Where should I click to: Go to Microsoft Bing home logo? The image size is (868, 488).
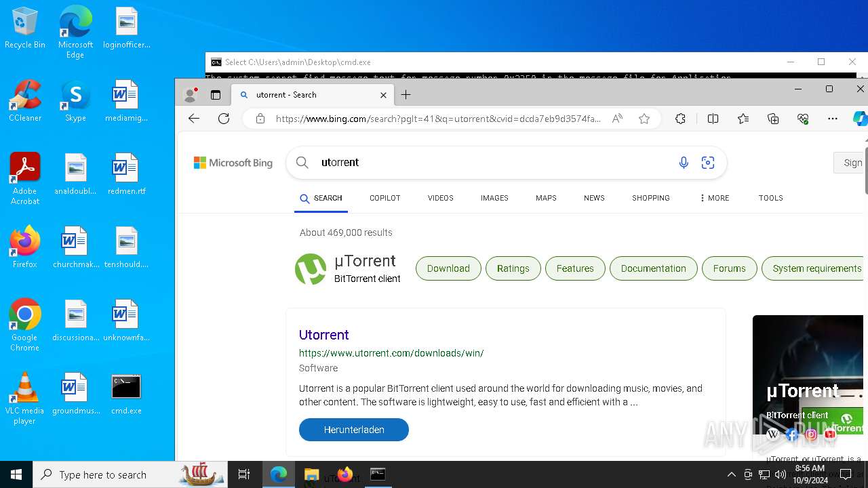pyautogui.click(x=233, y=163)
